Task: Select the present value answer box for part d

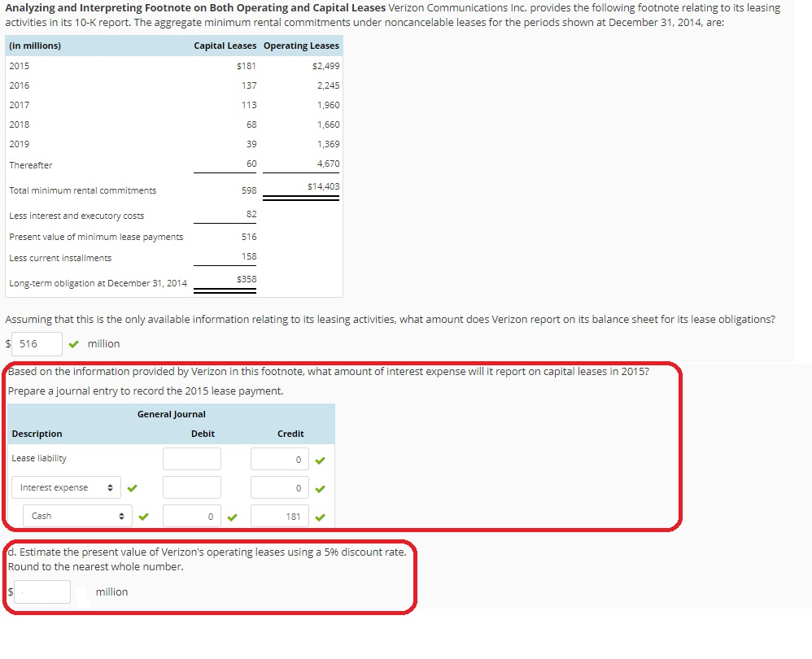Action: pyautogui.click(x=41, y=591)
